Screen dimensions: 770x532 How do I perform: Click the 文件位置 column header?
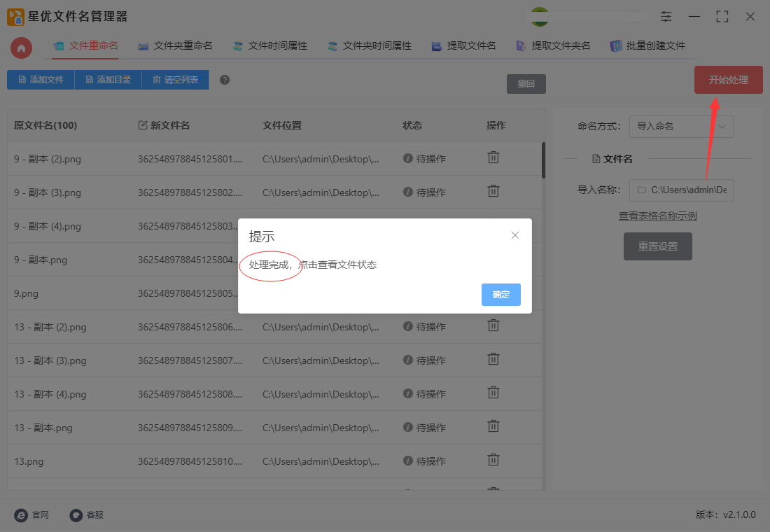pos(282,125)
